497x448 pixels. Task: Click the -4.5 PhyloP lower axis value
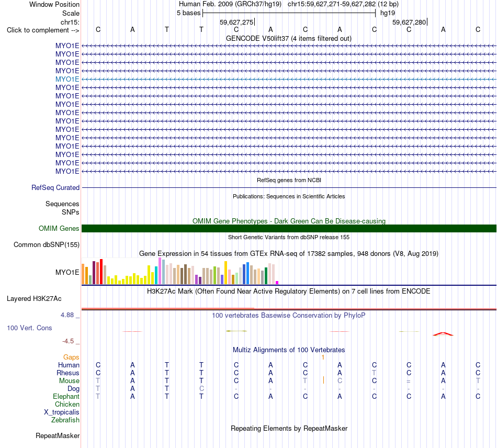[68, 341]
